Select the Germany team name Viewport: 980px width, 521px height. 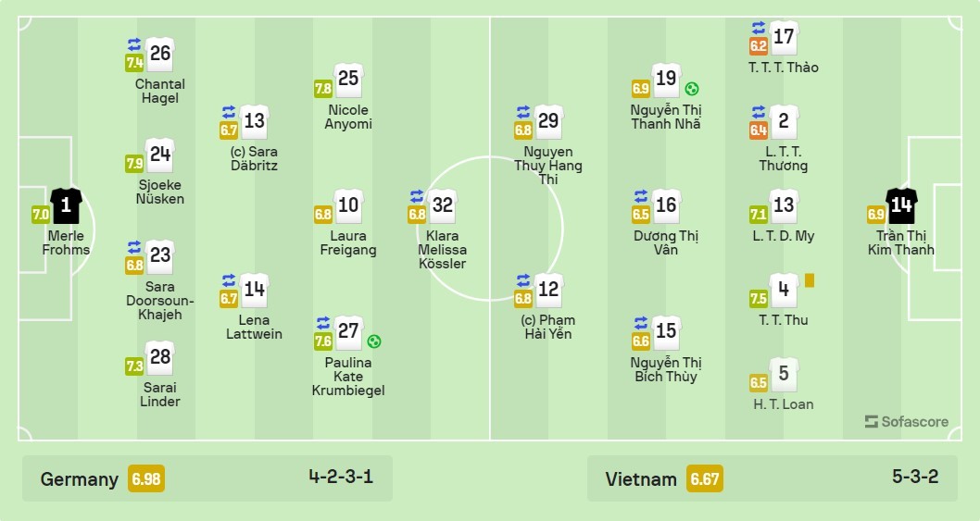pos(79,479)
